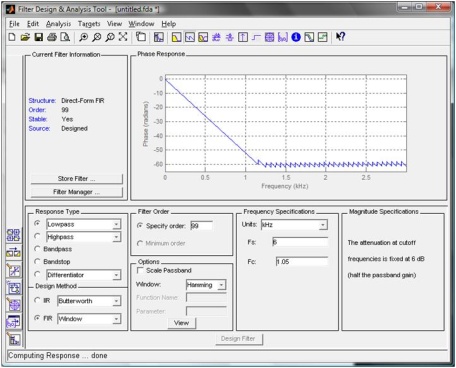The height and width of the screenshot is (368, 456).
Task: Display the Phase Response plot icon
Action: (x=190, y=37)
